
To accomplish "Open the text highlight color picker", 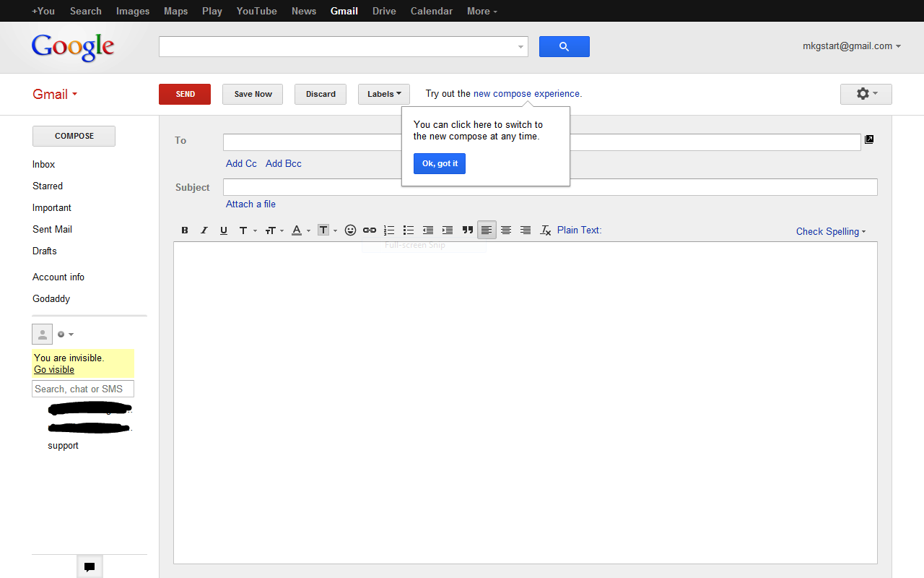I will [x=327, y=230].
